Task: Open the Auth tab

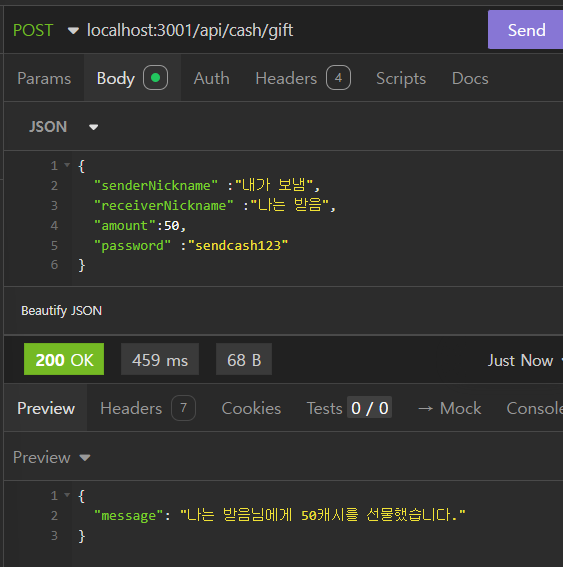Action: click(x=212, y=78)
